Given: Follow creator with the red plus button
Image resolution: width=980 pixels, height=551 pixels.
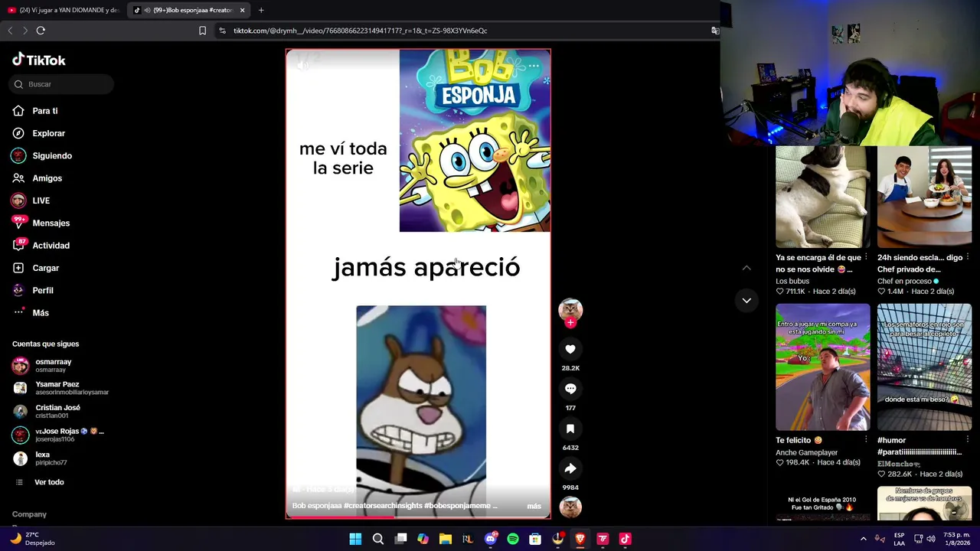Looking at the screenshot, I should click(570, 323).
